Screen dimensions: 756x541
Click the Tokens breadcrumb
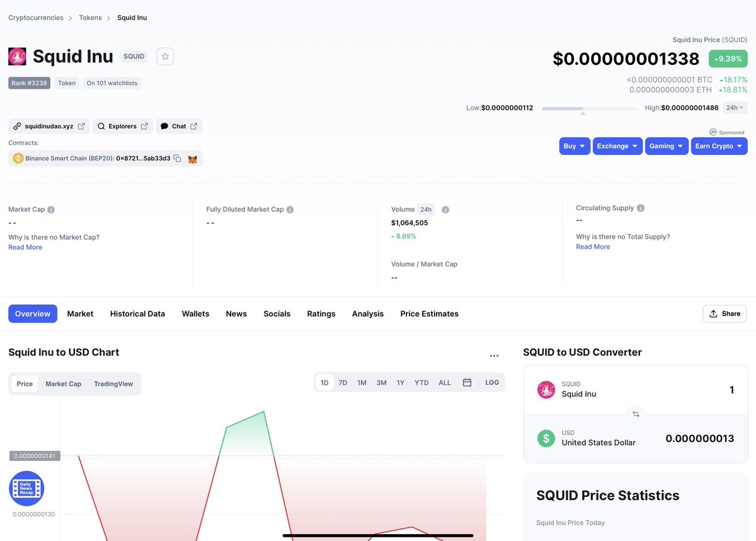click(x=90, y=18)
